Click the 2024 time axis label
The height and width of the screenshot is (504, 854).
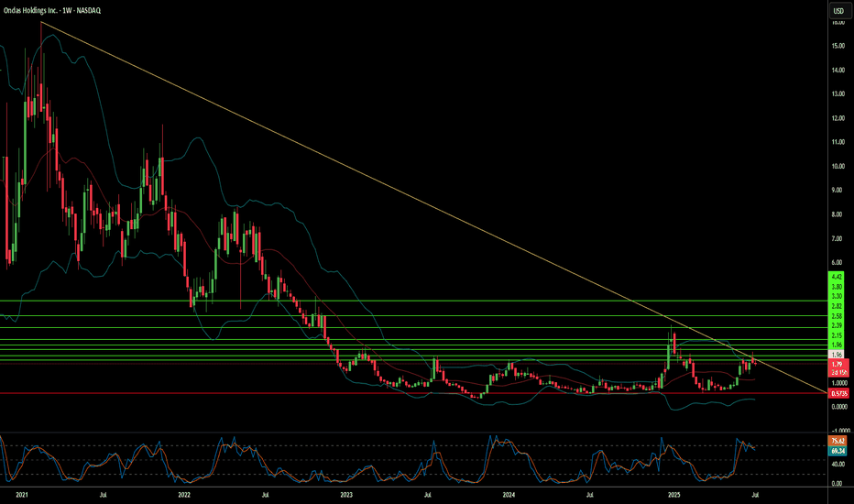tap(509, 495)
